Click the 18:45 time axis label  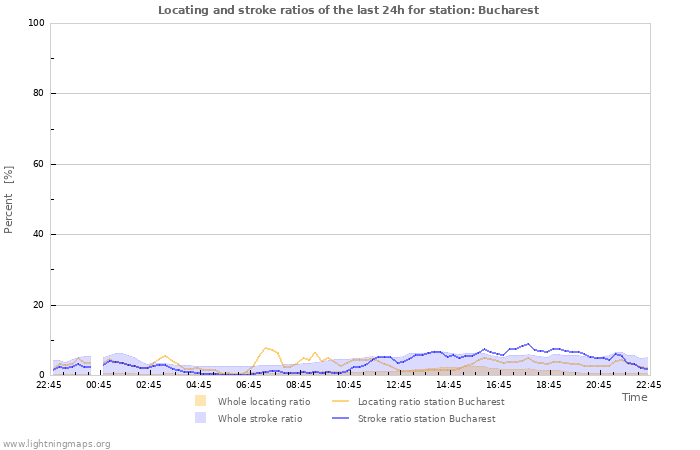(x=549, y=385)
